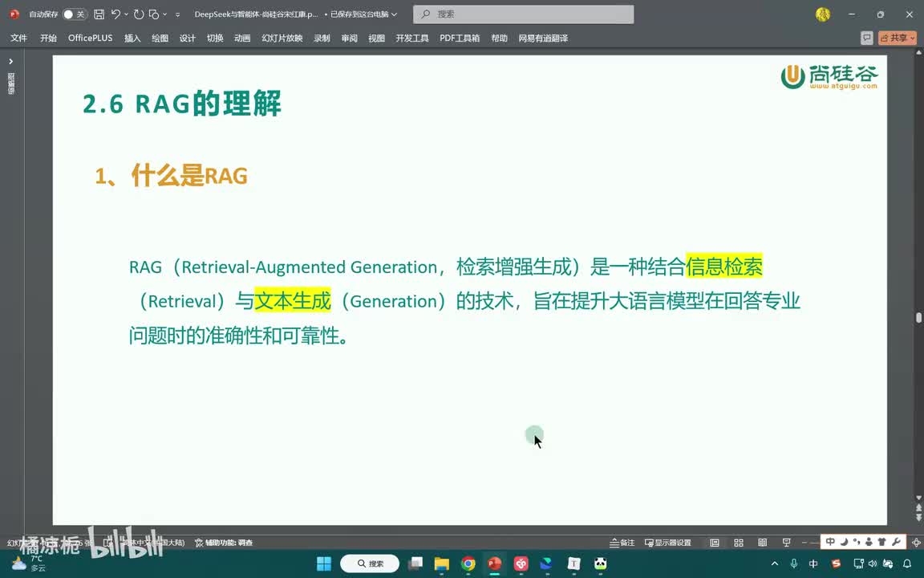Open the 动画 animations tab

pyautogui.click(x=242, y=38)
